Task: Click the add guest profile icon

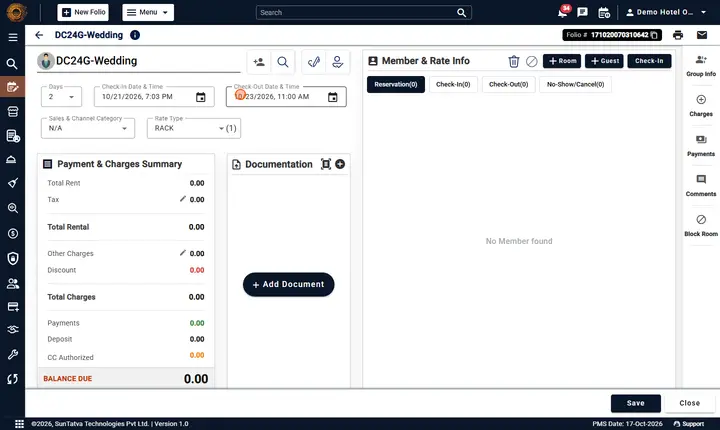Action: pyautogui.click(x=259, y=62)
